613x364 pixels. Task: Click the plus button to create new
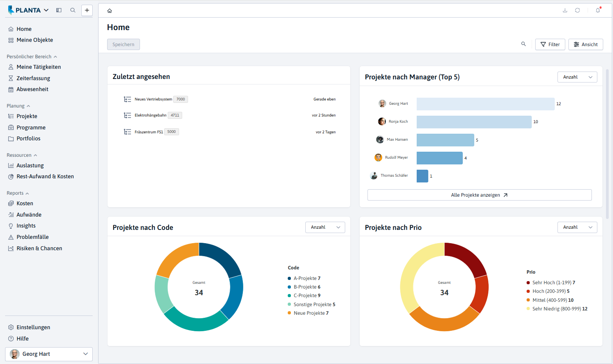point(87,10)
